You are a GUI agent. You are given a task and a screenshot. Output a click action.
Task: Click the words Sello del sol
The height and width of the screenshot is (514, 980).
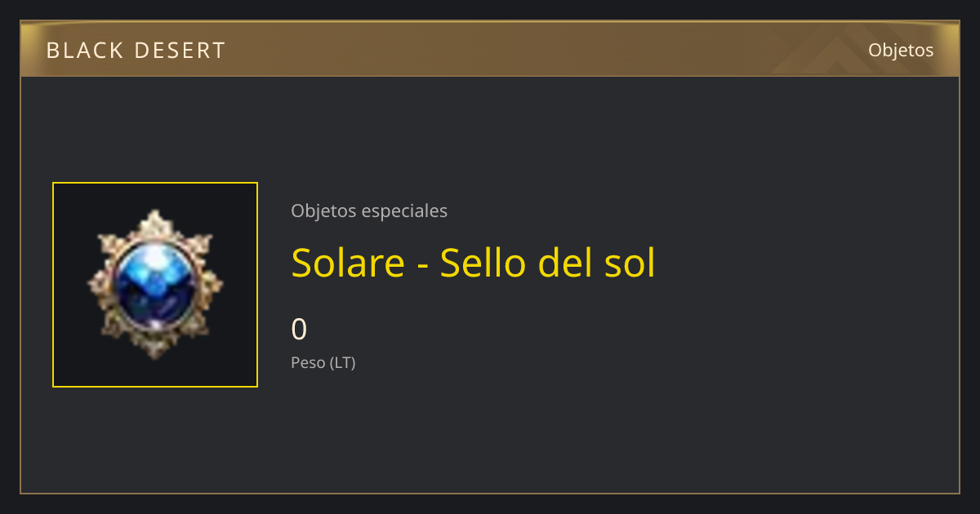coord(548,263)
